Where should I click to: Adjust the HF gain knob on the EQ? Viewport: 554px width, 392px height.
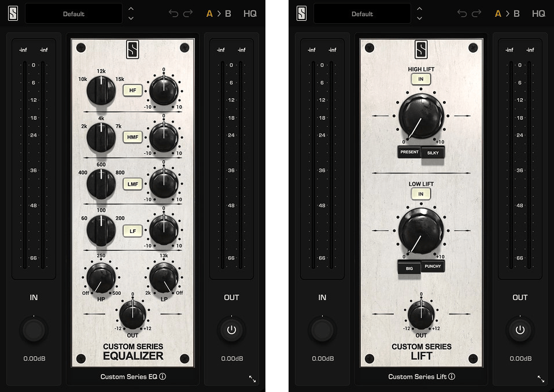tap(164, 90)
